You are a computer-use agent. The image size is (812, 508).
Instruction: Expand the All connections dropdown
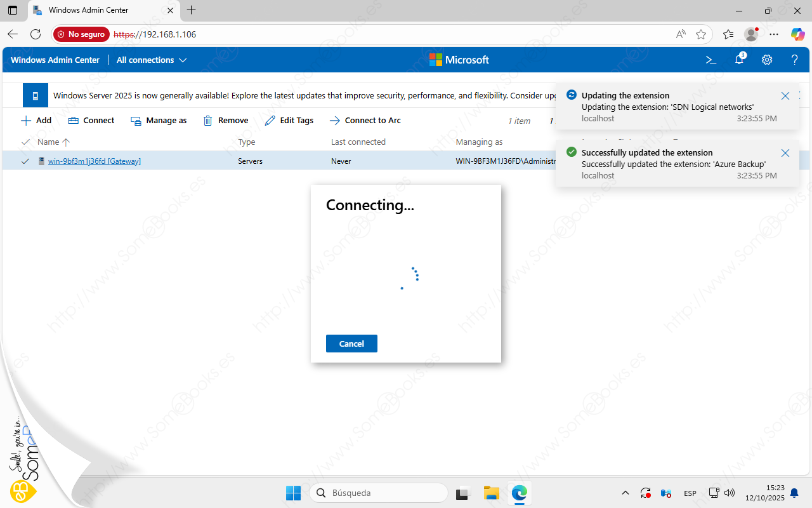152,60
